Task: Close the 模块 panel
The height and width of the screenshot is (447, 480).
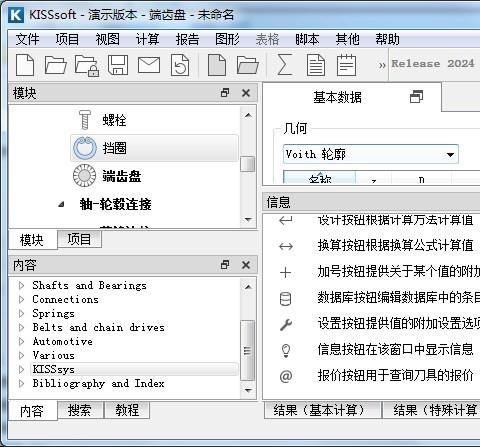Action: click(x=246, y=93)
